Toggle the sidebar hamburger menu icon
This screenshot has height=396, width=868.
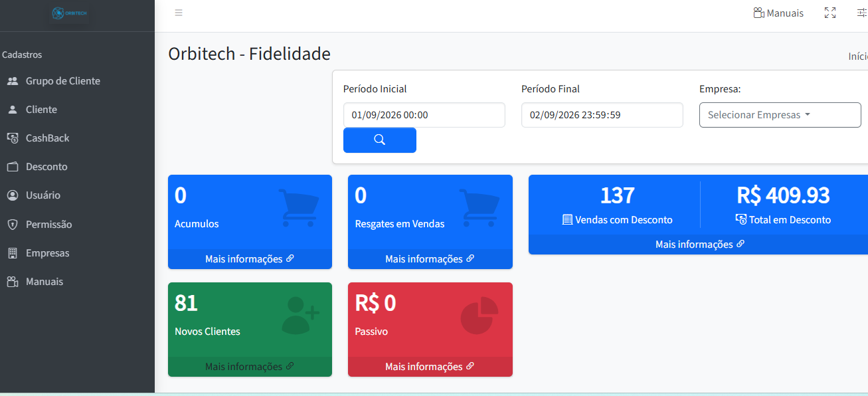[179, 13]
